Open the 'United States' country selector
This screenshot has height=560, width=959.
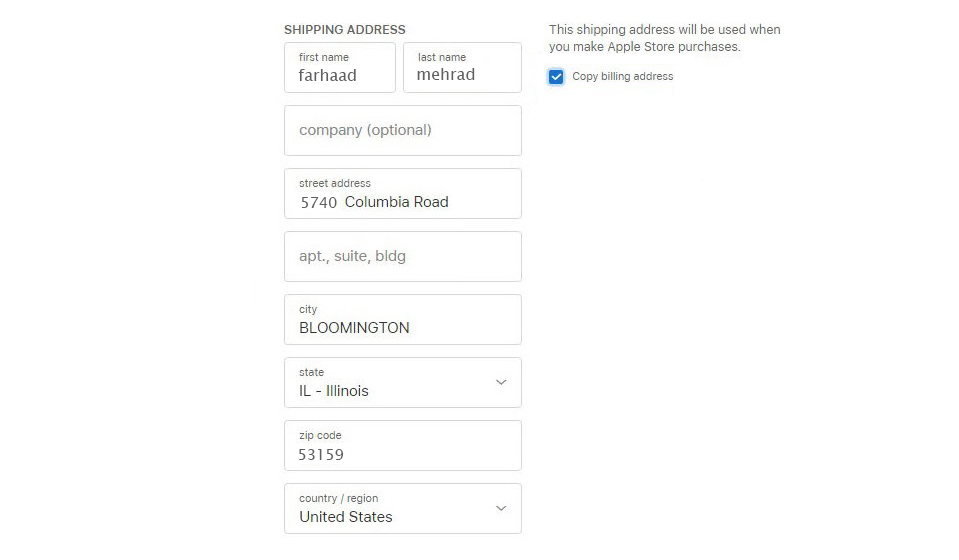pos(403,509)
